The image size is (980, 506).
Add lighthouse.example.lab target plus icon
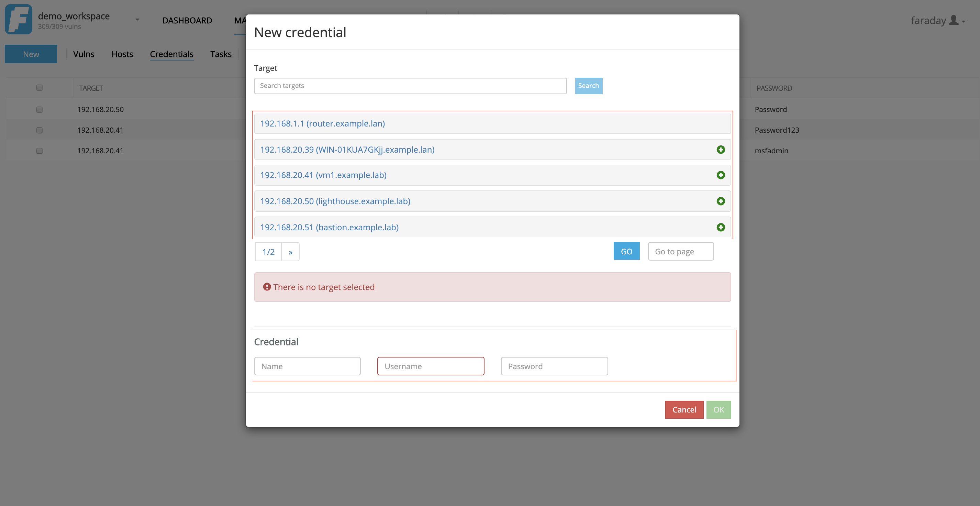pos(721,201)
